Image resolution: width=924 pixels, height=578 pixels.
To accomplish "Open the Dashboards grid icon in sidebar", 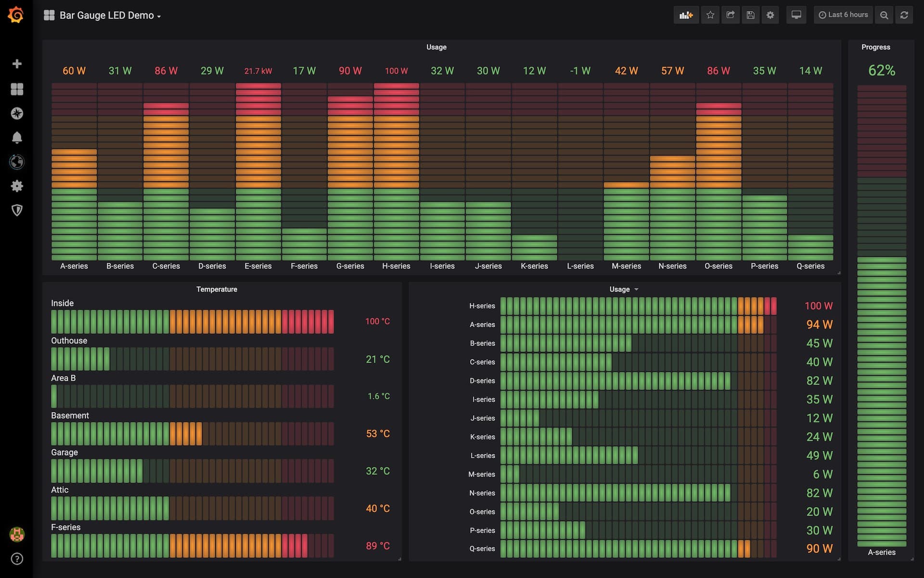I will pyautogui.click(x=17, y=89).
